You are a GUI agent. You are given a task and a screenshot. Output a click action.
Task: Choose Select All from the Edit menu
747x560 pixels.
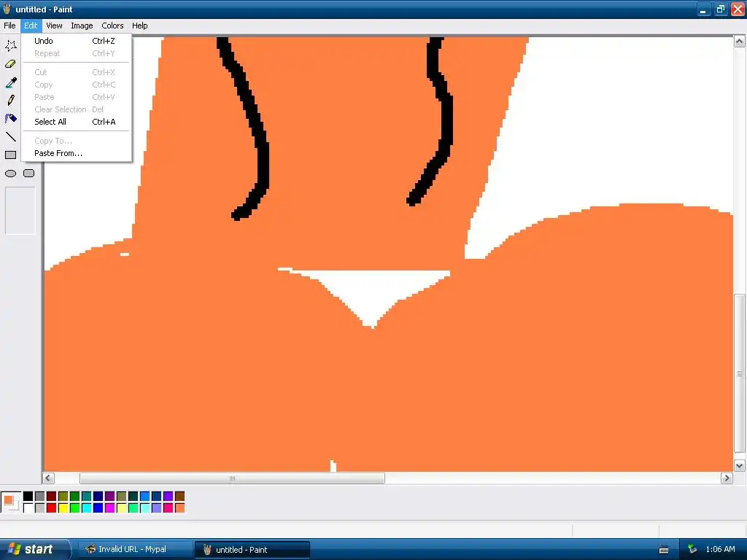coord(76,122)
